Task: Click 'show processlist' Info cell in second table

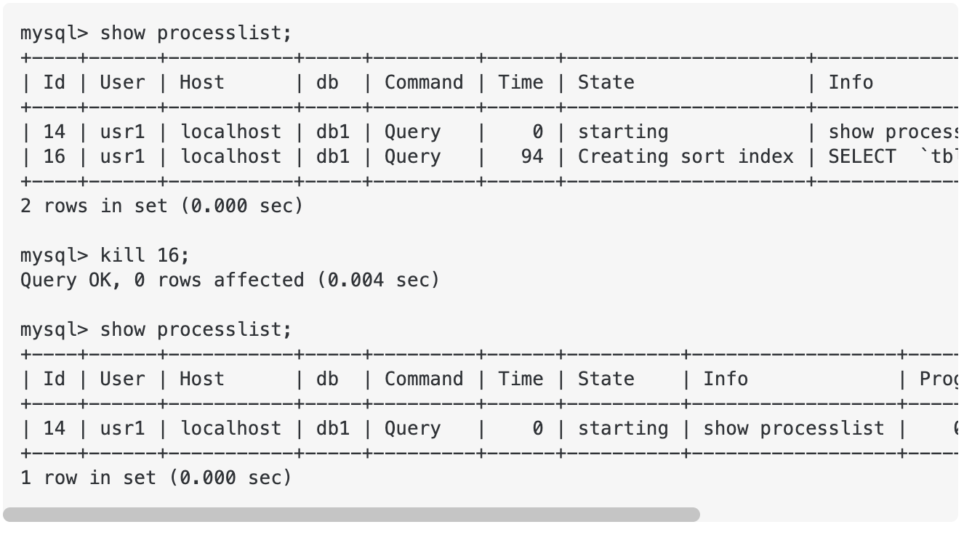Action: point(793,428)
